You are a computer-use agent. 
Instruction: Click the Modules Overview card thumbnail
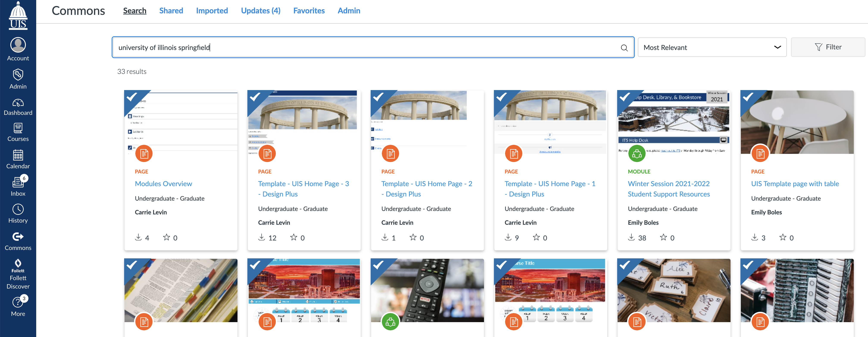pyautogui.click(x=181, y=122)
